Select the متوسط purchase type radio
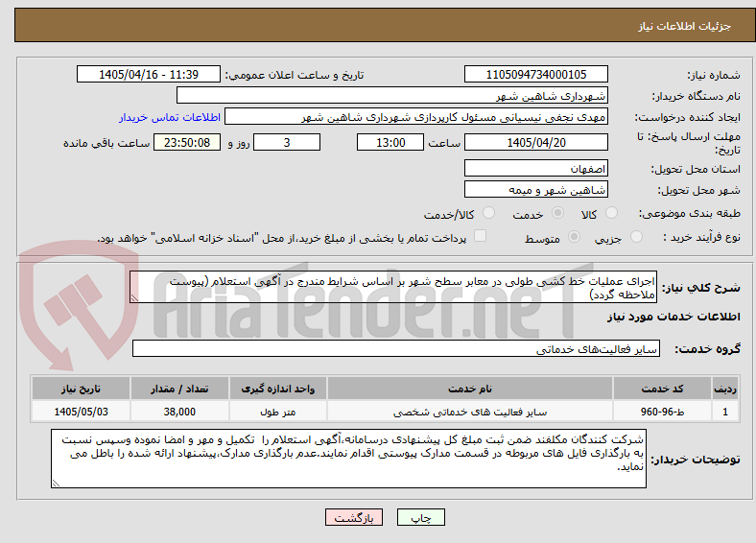 click(574, 237)
